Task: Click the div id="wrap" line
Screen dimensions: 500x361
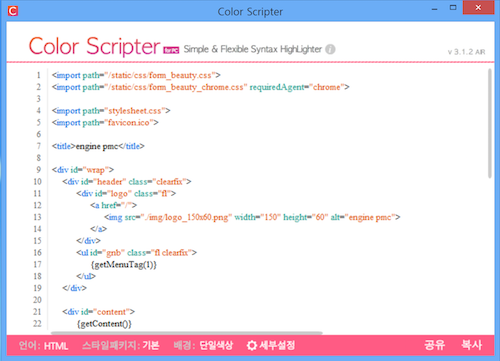Action: coord(83,170)
